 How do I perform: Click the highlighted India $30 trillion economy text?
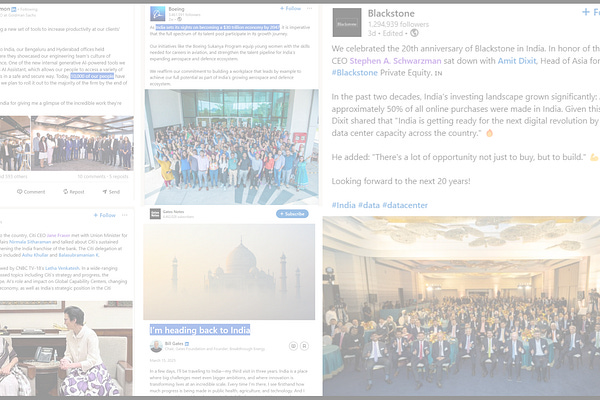coord(218,27)
